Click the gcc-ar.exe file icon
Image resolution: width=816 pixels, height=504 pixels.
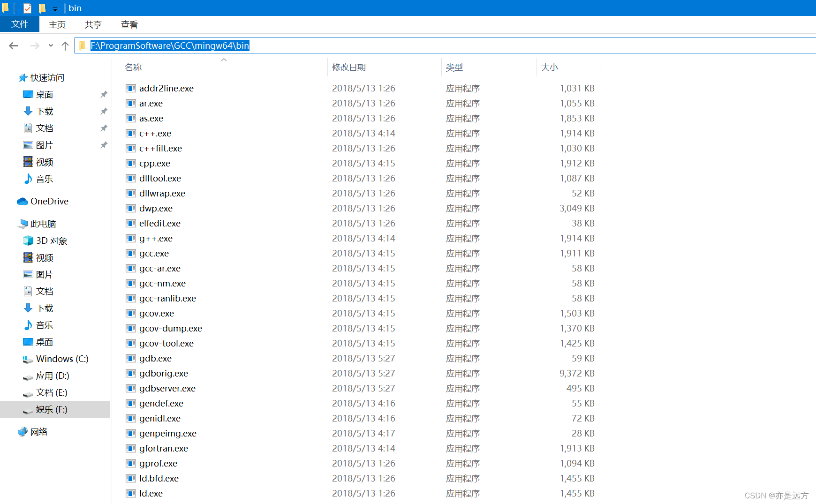coord(130,268)
